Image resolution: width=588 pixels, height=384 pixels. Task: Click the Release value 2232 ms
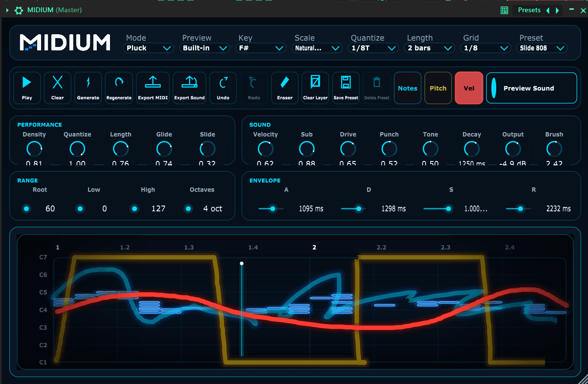point(559,209)
